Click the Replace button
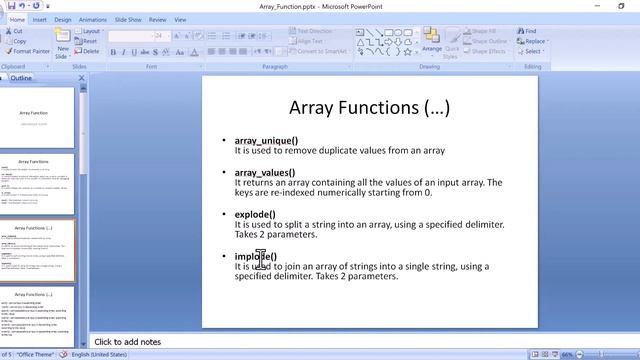The height and width of the screenshot is (360, 640). pyautogui.click(x=533, y=41)
